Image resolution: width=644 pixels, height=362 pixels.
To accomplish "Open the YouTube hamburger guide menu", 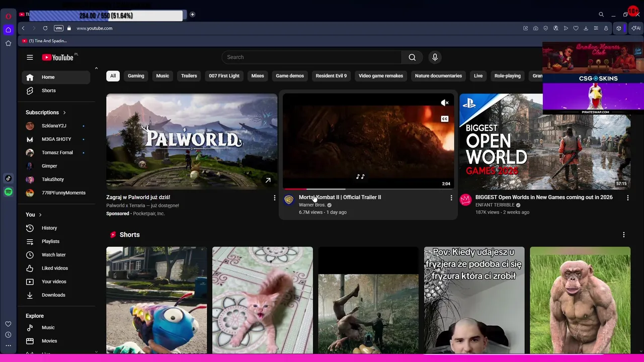I will click(x=30, y=57).
